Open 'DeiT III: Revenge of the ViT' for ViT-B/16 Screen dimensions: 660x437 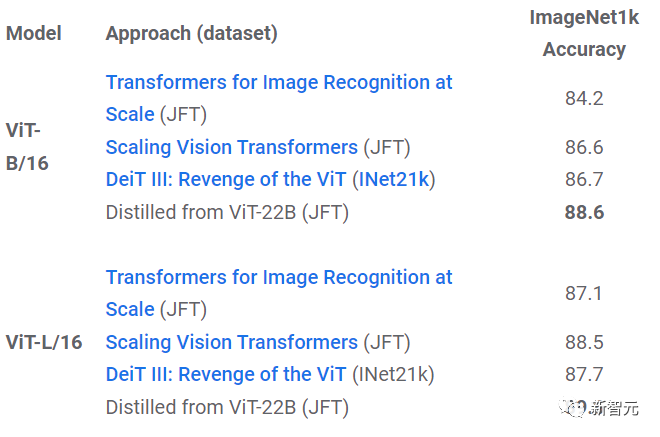(x=225, y=179)
